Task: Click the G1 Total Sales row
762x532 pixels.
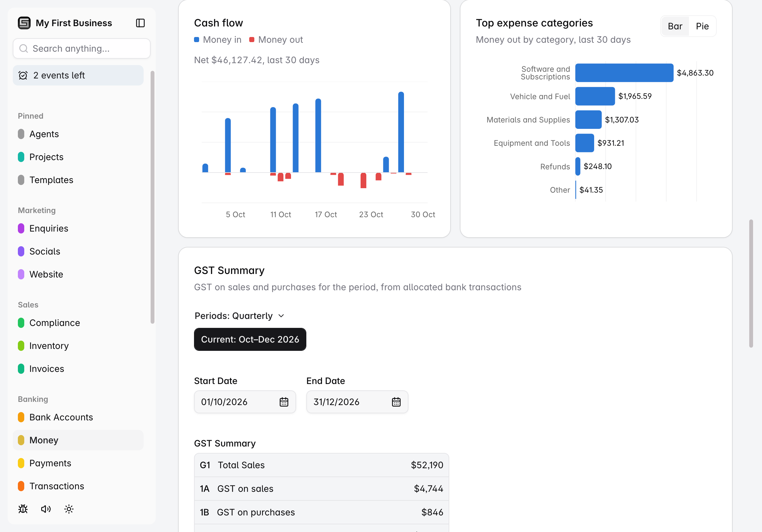Action: (x=321, y=465)
